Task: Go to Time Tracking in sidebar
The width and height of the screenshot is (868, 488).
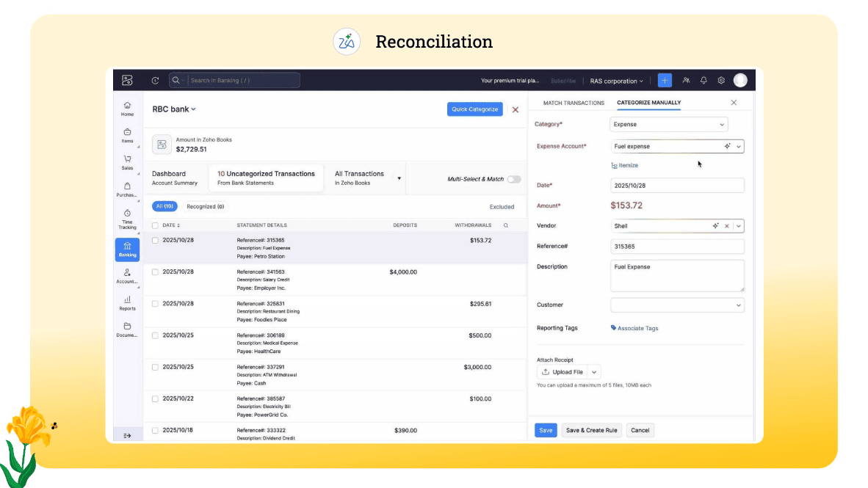Action: 127,218
